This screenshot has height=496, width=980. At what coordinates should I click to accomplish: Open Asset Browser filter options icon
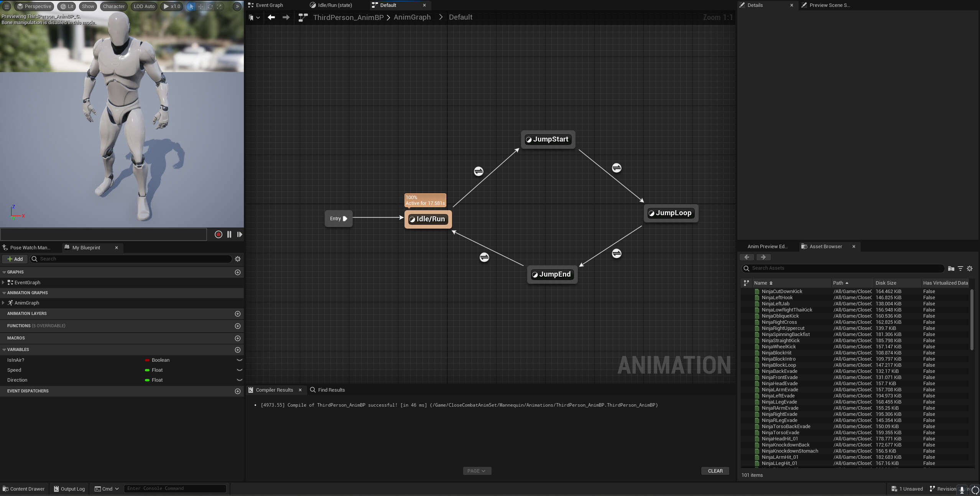[x=960, y=269]
